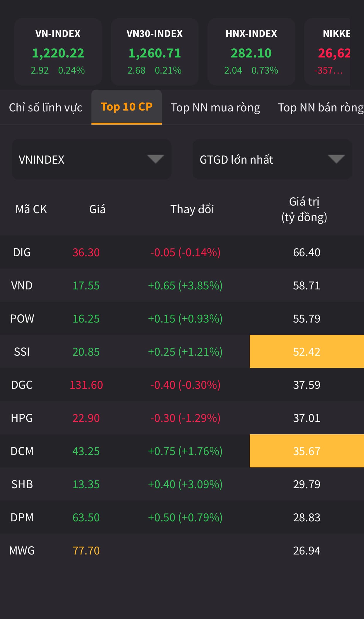The width and height of the screenshot is (364, 619).
Task: Sort by Thay đổi column header
Action: click(192, 209)
